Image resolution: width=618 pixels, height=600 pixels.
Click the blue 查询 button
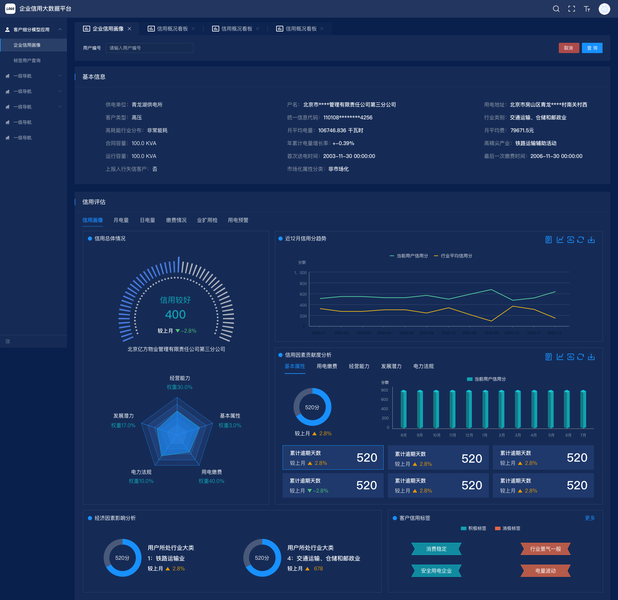tap(592, 48)
